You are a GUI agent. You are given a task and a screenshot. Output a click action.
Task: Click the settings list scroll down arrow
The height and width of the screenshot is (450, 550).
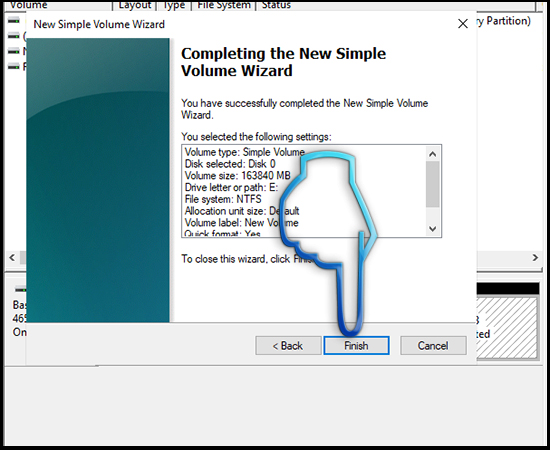tap(432, 229)
